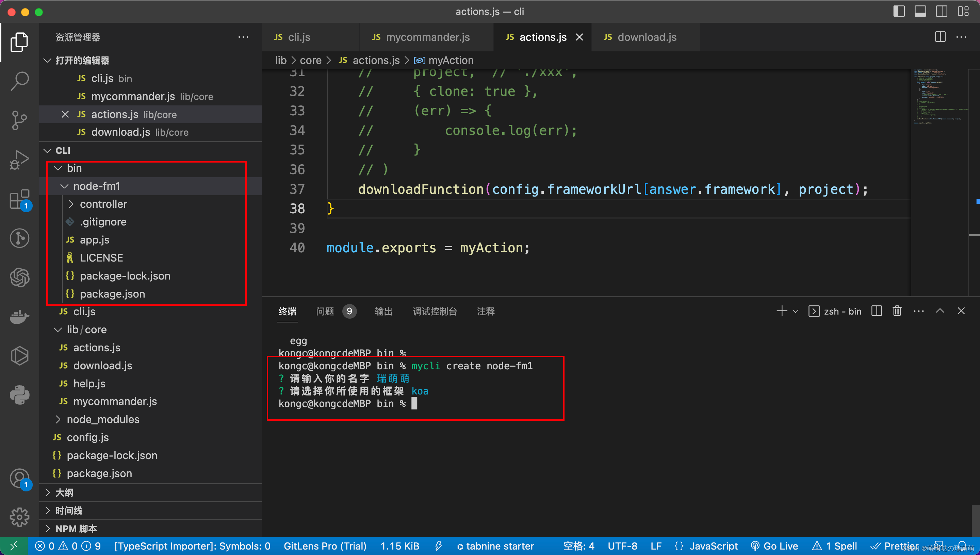
Task: Expand the node_modules folder
Action: (58, 419)
